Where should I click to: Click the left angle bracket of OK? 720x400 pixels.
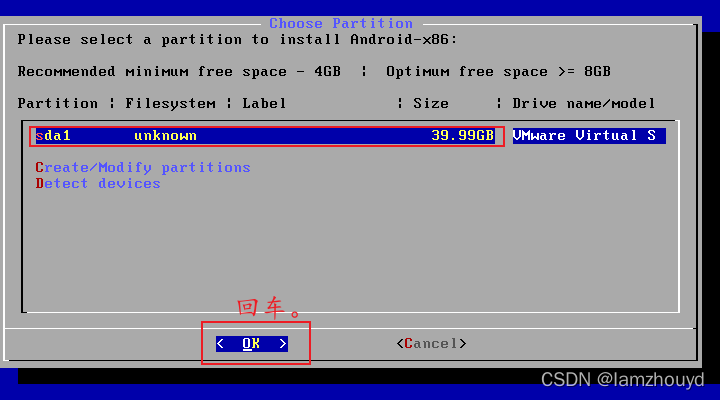click(220, 344)
